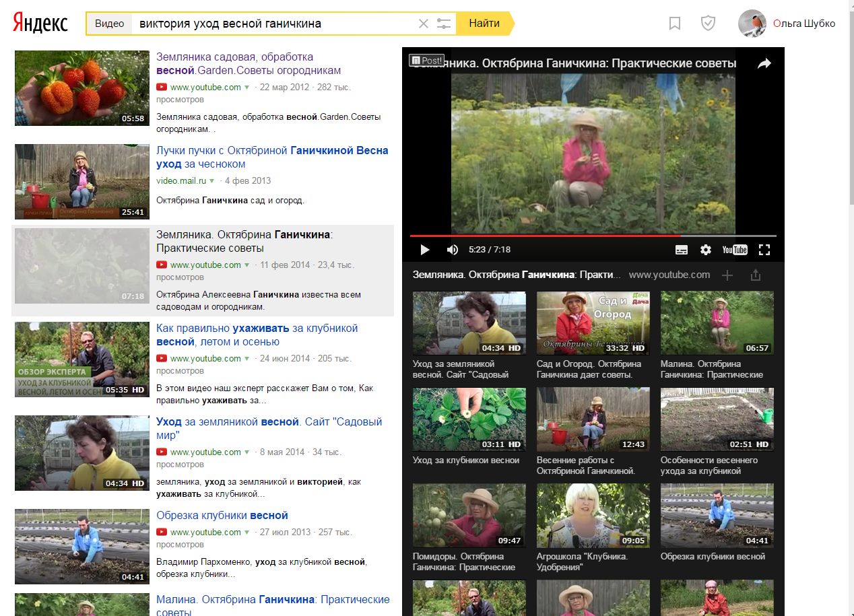Open the 'Малина. Октябрина Ганичкина' result title
The height and width of the screenshot is (616, 854).
(273, 605)
